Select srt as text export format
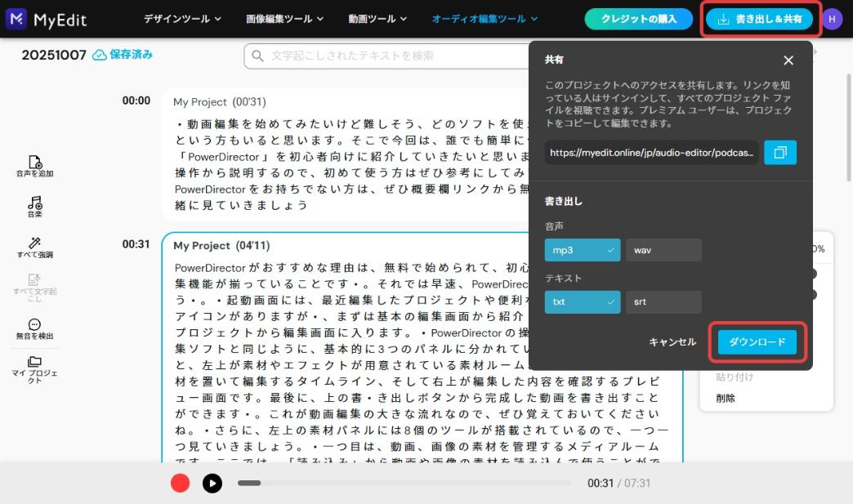The height and width of the screenshot is (504, 853). pyautogui.click(x=663, y=301)
